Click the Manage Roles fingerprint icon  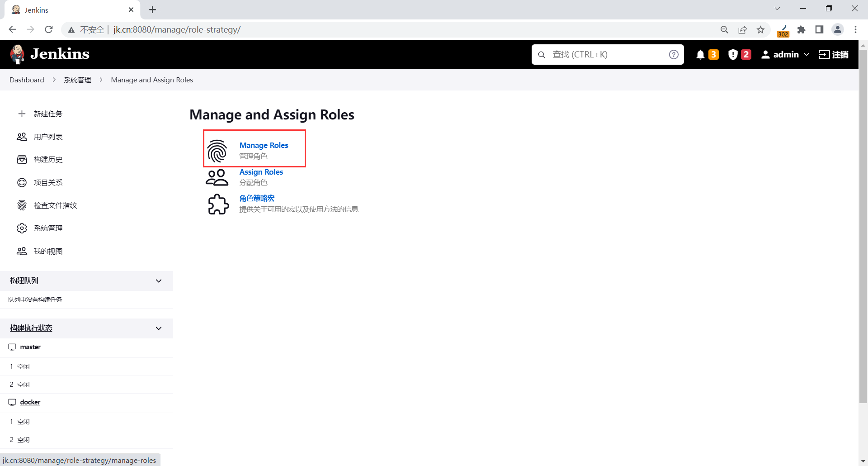pyautogui.click(x=217, y=151)
